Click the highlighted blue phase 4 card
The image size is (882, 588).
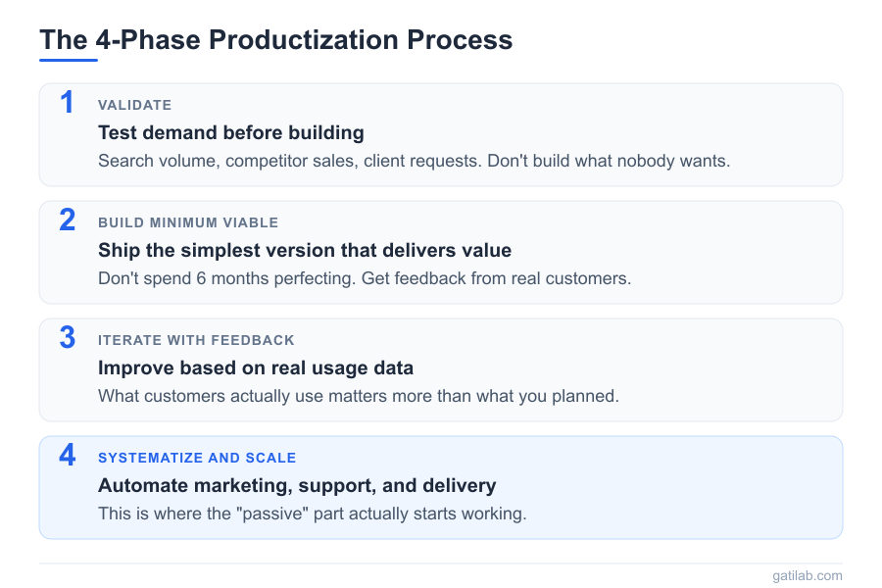(x=686, y=487)
